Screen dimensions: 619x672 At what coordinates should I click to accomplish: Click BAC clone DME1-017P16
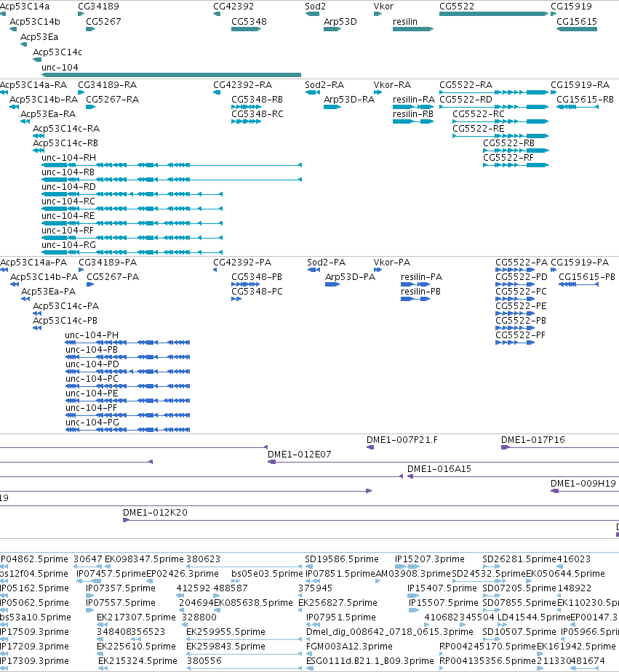click(x=560, y=447)
